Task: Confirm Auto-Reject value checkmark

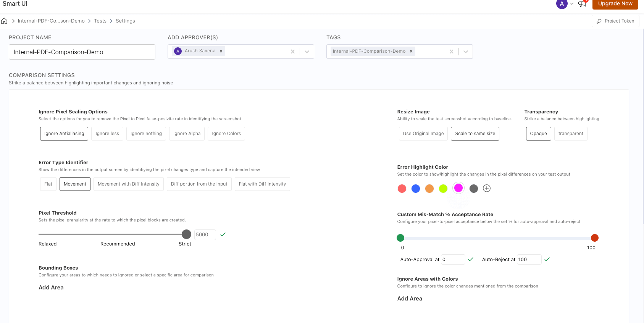Action: 547,259
